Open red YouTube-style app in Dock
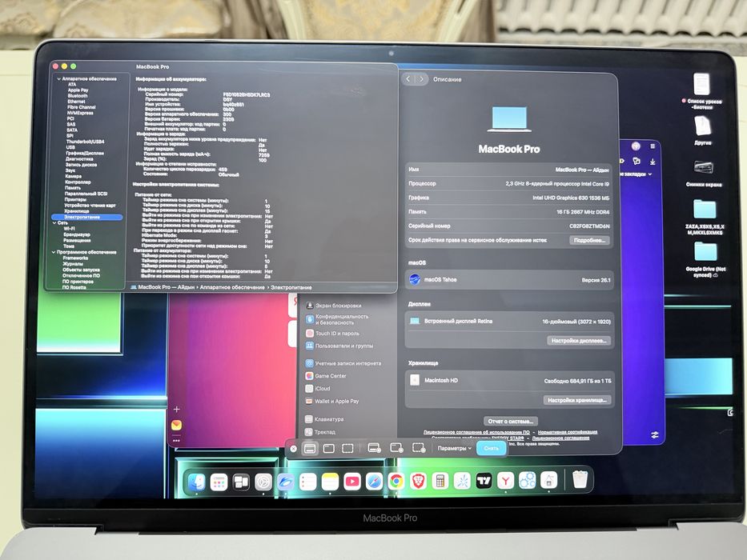This screenshot has height=560, width=747. click(352, 482)
